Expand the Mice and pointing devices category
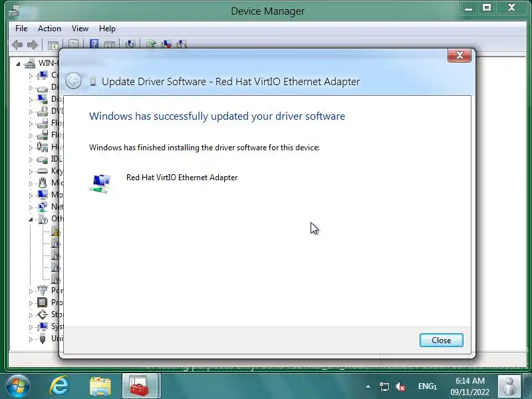The width and height of the screenshot is (532, 399). pyautogui.click(x=31, y=184)
